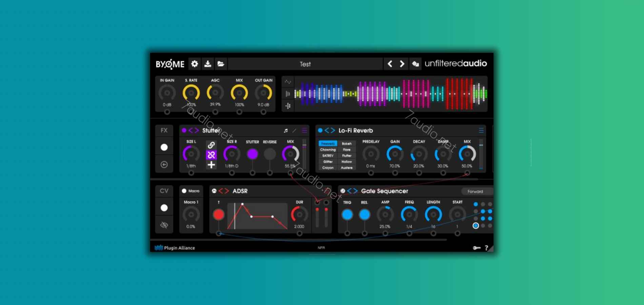
Task: Click the Gate Sequencer FREQ knob
Action: tap(409, 215)
